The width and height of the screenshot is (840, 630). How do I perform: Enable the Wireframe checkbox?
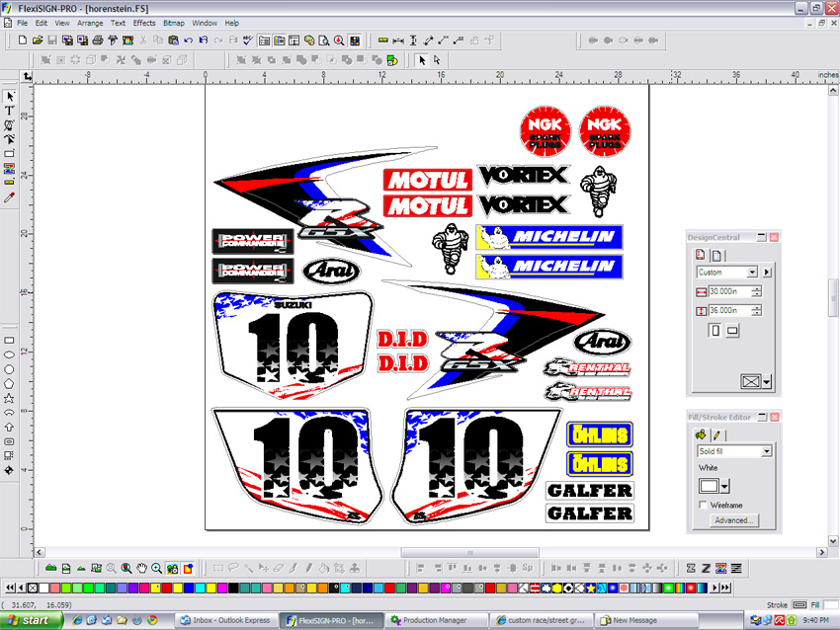pos(702,505)
